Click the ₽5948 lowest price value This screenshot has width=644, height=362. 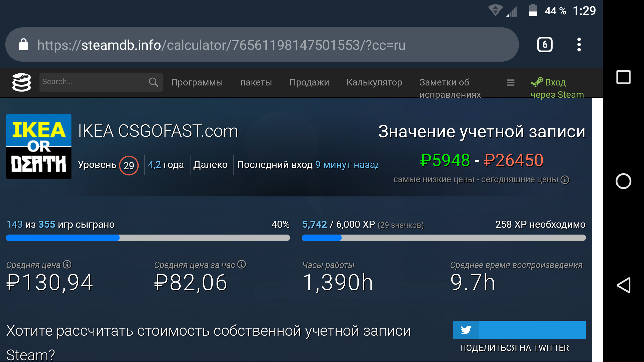(445, 160)
